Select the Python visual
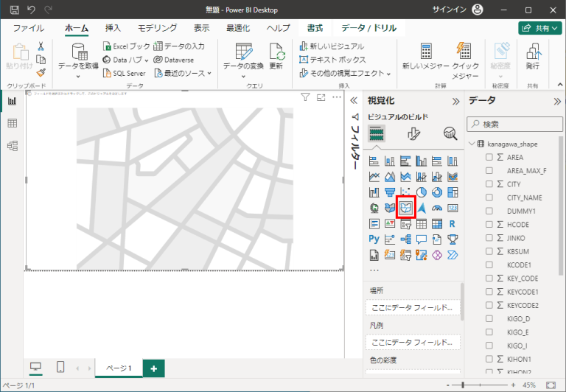The width and height of the screenshot is (566, 392). pos(374,239)
